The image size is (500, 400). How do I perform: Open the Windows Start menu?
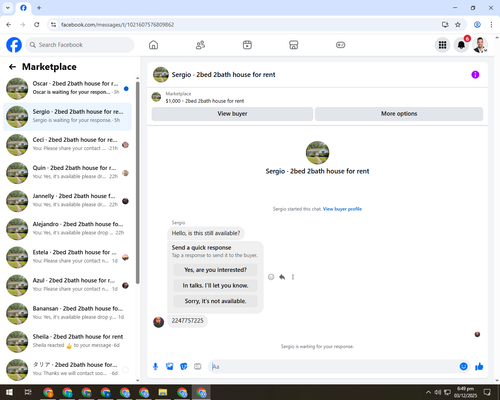pos(9,392)
